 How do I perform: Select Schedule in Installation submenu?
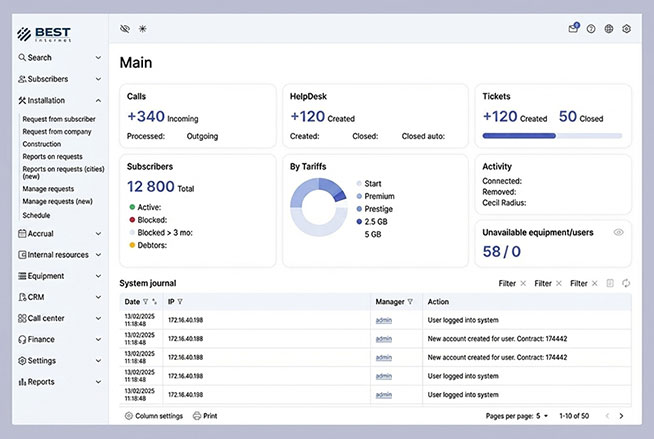pyautogui.click(x=36, y=215)
